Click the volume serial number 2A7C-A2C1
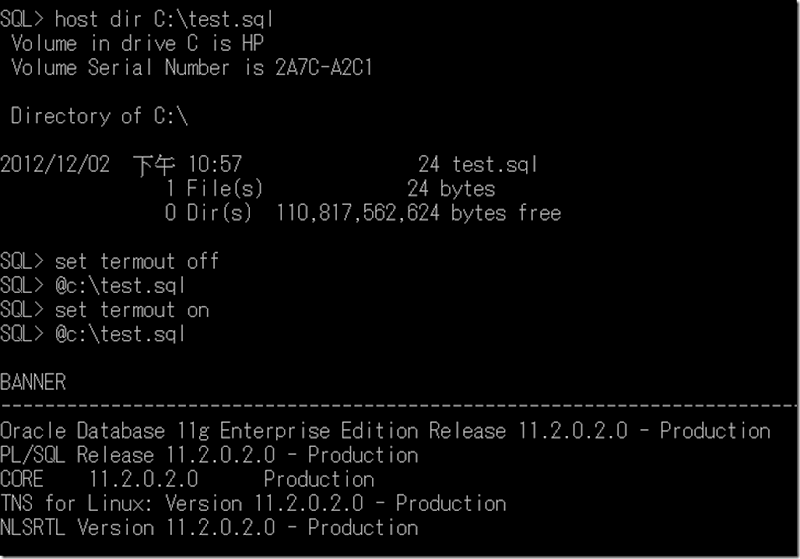Viewport: 800px width, 559px height. (325, 68)
